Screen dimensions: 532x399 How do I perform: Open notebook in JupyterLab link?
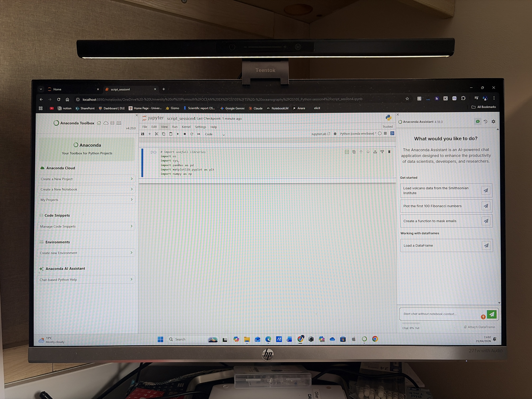(x=321, y=134)
